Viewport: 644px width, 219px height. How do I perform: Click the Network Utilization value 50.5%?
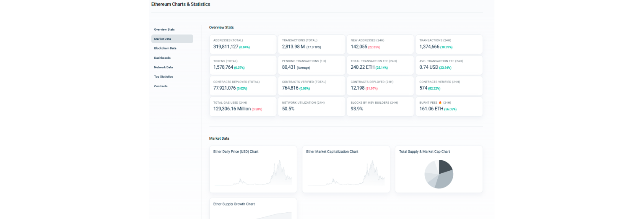[288, 109]
